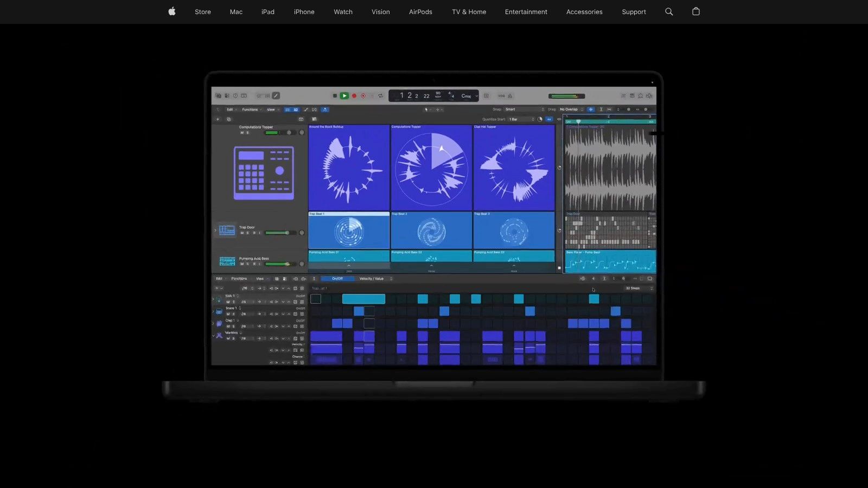Click the Cmaj key signature display
Screen dimensions: 868x488
467,95
